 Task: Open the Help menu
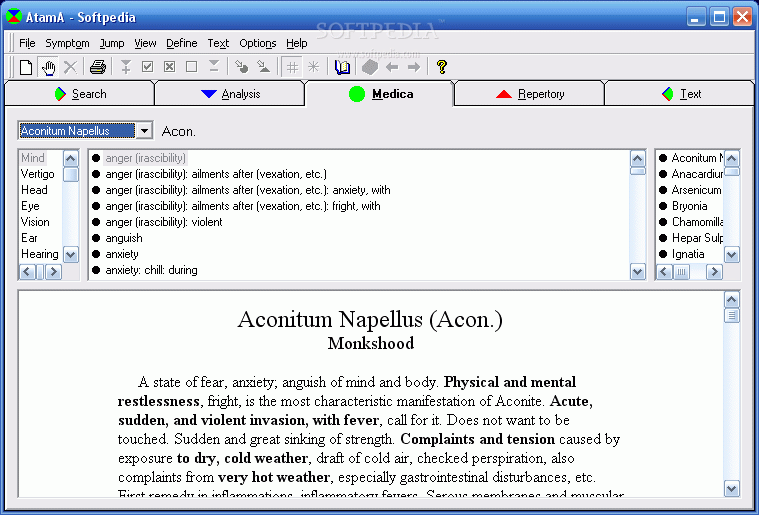pos(297,43)
